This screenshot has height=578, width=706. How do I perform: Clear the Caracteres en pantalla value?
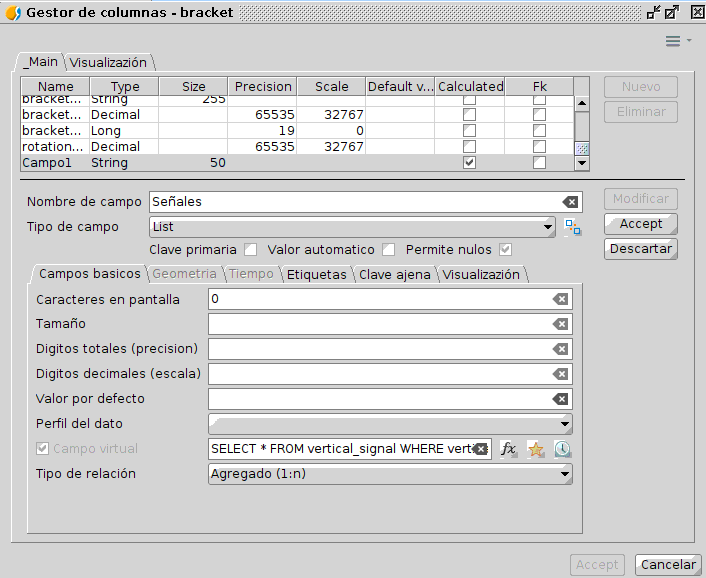click(561, 299)
